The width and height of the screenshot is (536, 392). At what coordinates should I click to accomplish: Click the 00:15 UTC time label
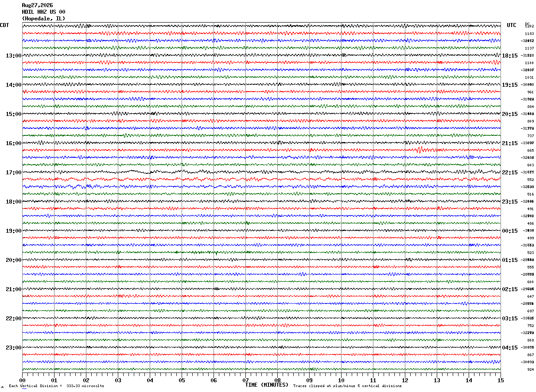pyautogui.click(x=510, y=231)
